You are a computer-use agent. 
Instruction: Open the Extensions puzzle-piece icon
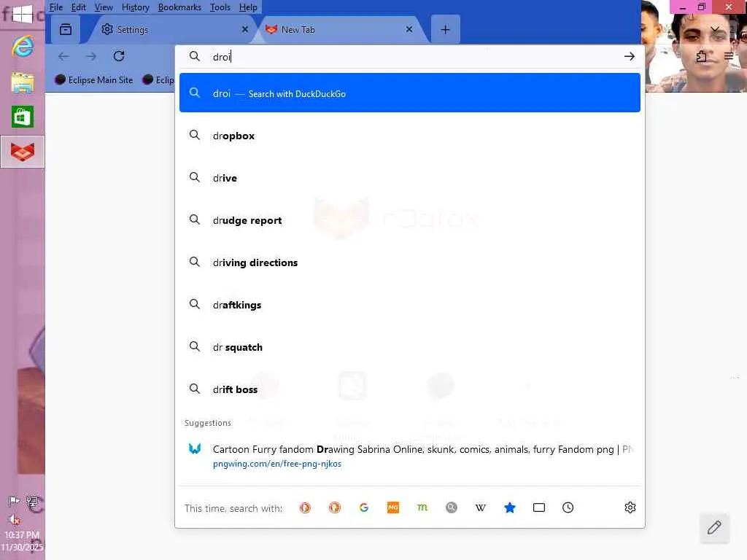click(701, 57)
